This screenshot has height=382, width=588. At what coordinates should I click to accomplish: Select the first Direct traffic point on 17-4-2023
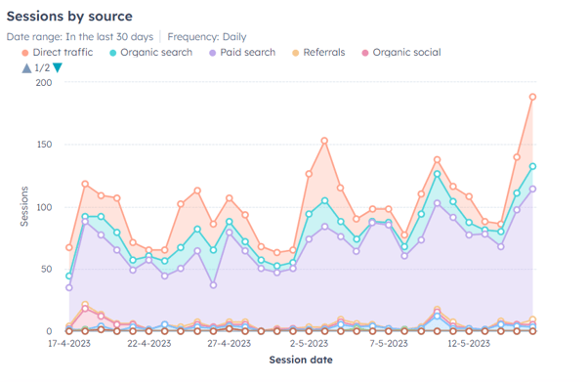point(69,247)
